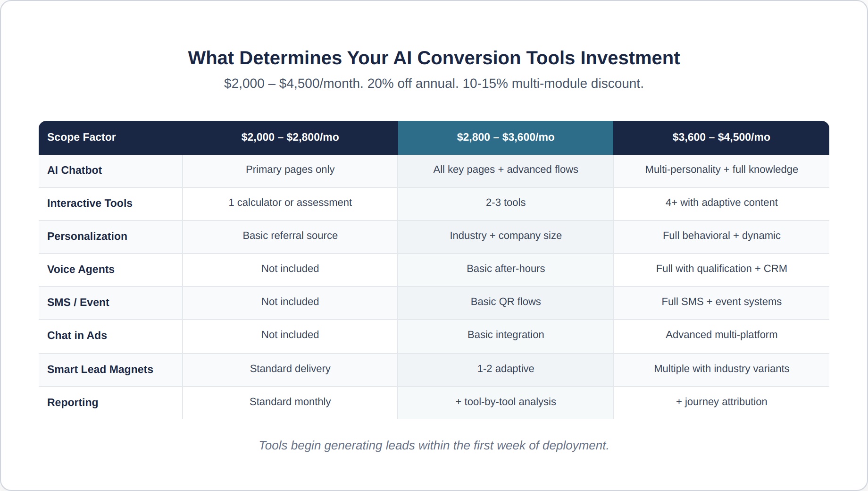Select the Personalization row label

(x=87, y=237)
